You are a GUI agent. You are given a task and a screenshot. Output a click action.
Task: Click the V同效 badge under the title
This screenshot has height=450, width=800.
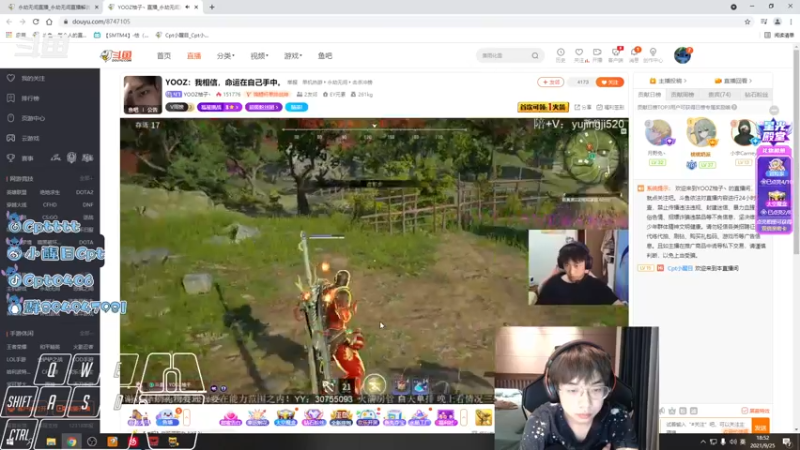[x=179, y=107]
